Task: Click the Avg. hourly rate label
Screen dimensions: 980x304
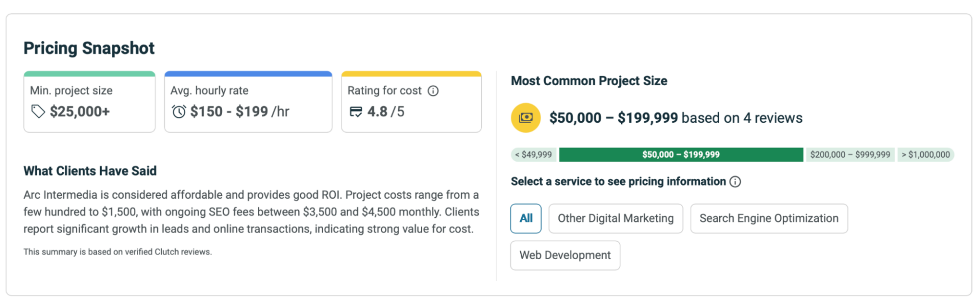Action: pyautogui.click(x=209, y=91)
